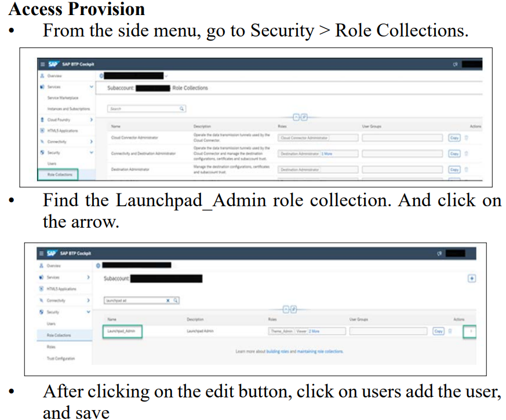Select Instances and Subscriptions in upper sidebar
The image size is (506, 420).
(x=69, y=109)
